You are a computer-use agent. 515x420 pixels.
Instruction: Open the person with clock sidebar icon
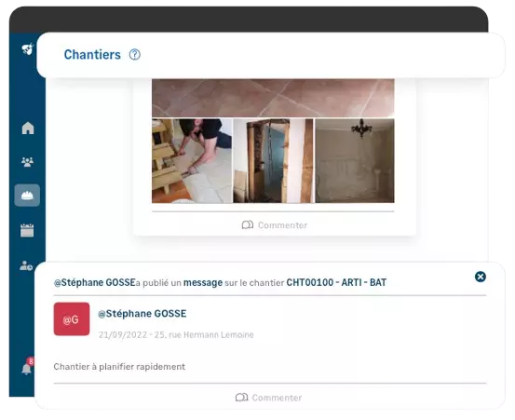(26, 265)
